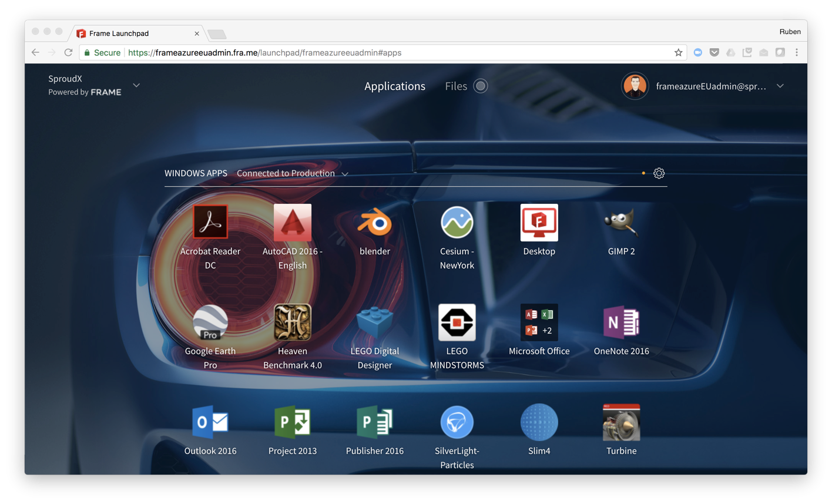
Task: Switch to the Files view
Action: [x=456, y=86]
